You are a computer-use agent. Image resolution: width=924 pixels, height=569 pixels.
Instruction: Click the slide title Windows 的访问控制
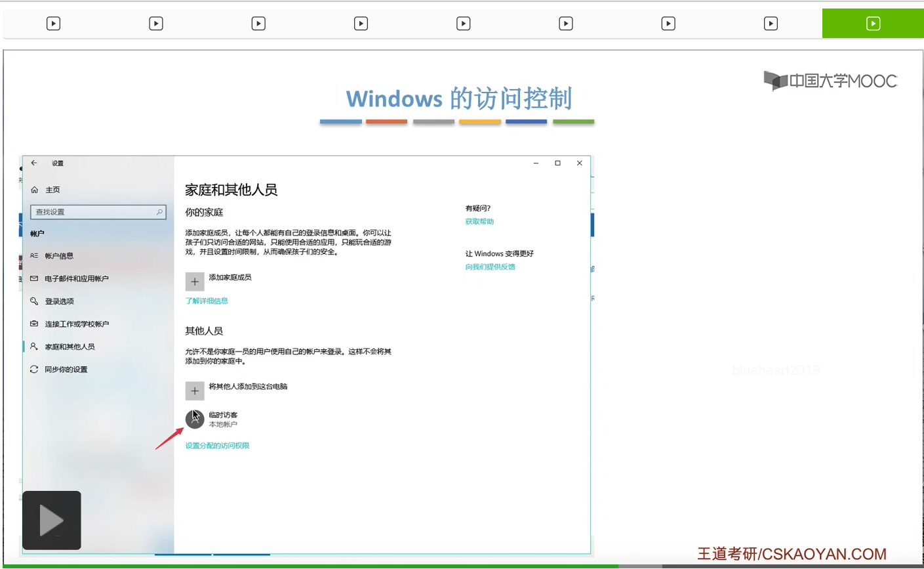point(459,98)
